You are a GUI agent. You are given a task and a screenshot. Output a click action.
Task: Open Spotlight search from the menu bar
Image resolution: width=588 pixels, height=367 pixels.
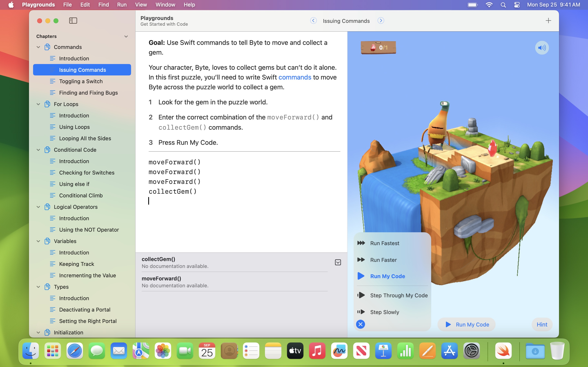(x=503, y=5)
